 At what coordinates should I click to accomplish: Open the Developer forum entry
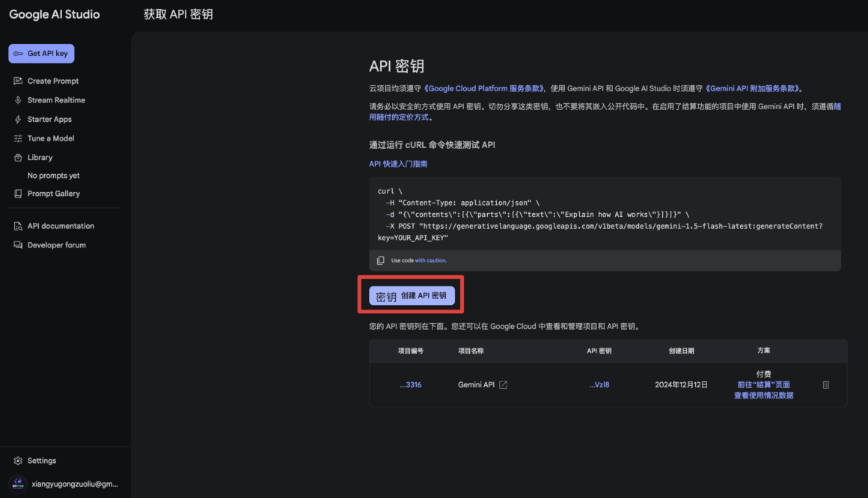pyautogui.click(x=56, y=245)
